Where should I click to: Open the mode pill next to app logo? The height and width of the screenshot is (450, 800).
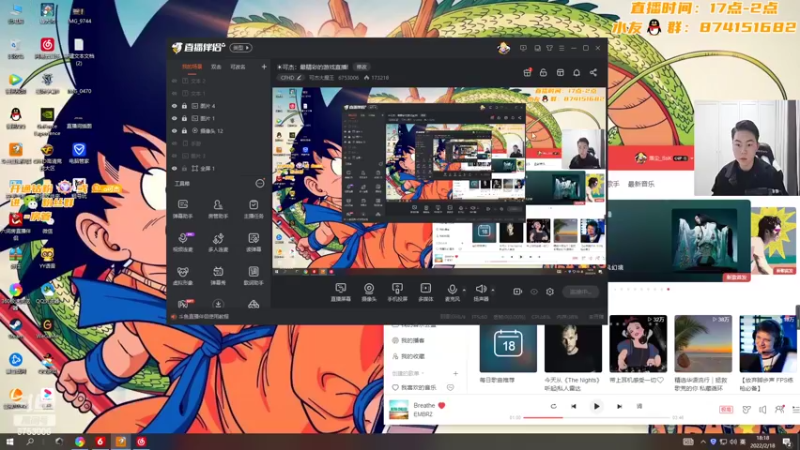pos(241,48)
